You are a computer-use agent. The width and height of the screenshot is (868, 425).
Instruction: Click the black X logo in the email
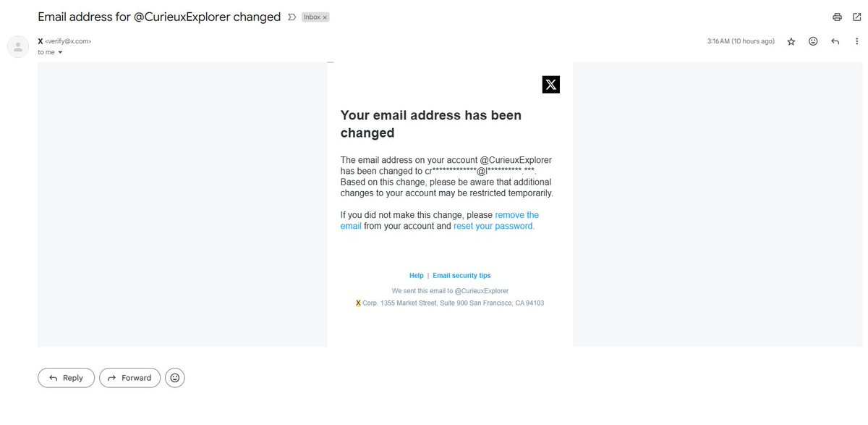tap(551, 84)
